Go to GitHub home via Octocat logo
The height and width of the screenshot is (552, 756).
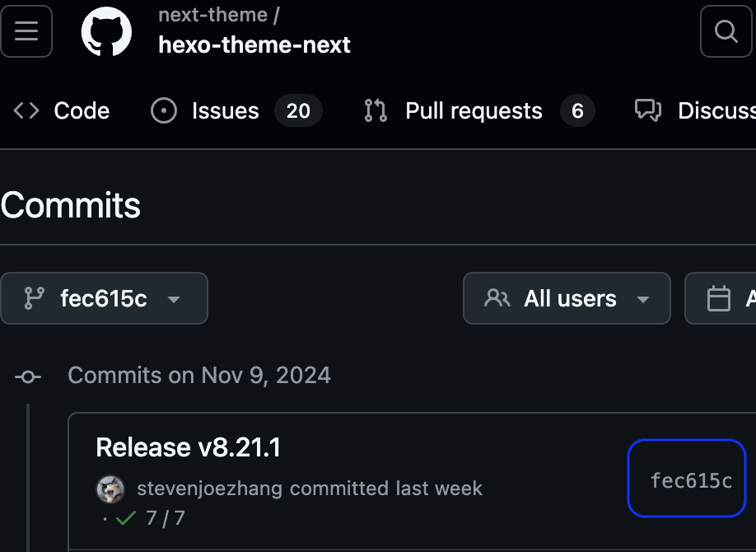(x=106, y=31)
